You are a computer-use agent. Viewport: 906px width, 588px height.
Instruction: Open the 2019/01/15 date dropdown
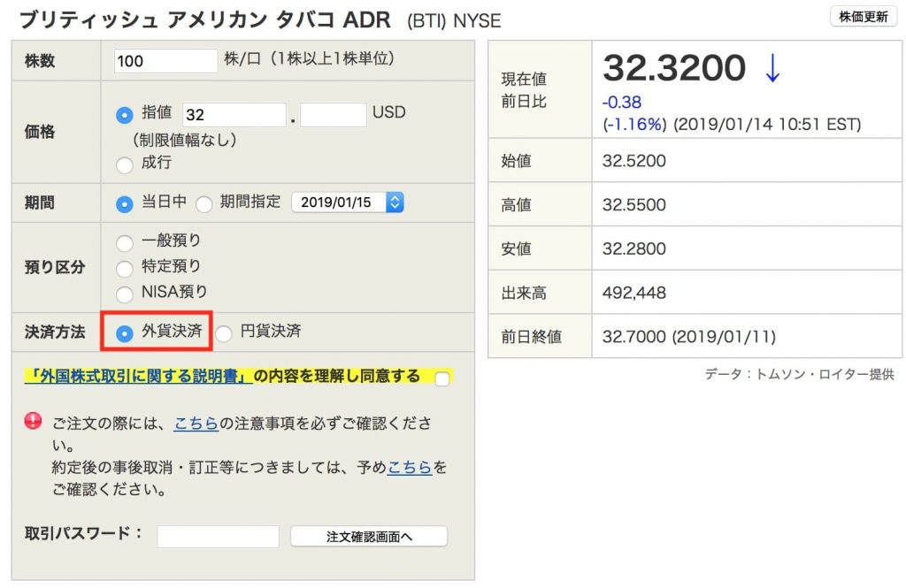[x=347, y=202]
